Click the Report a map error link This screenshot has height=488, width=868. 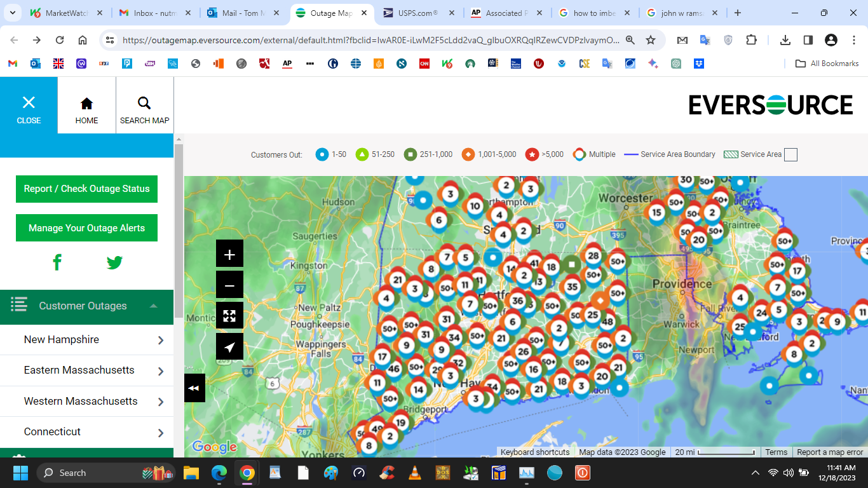click(830, 452)
